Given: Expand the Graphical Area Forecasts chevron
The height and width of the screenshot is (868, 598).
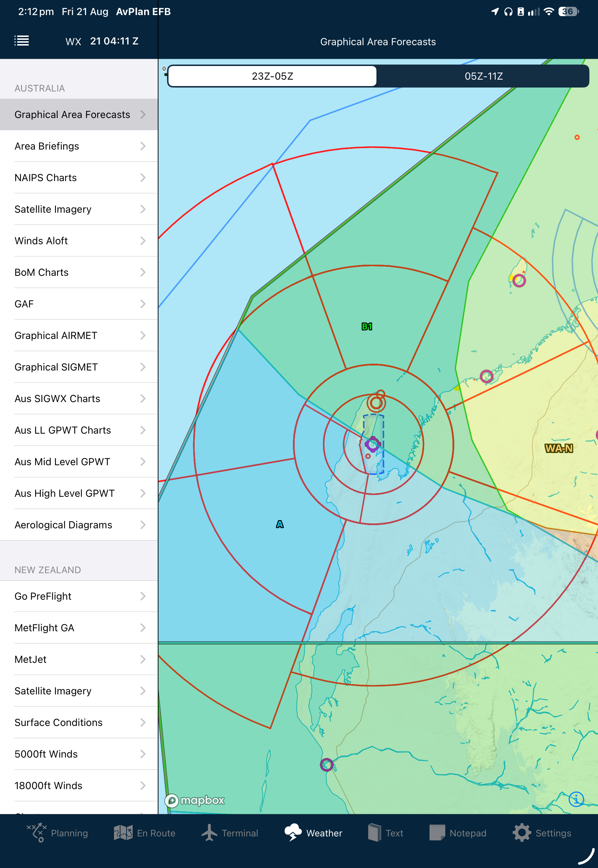Looking at the screenshot, I should click(143, 114).
